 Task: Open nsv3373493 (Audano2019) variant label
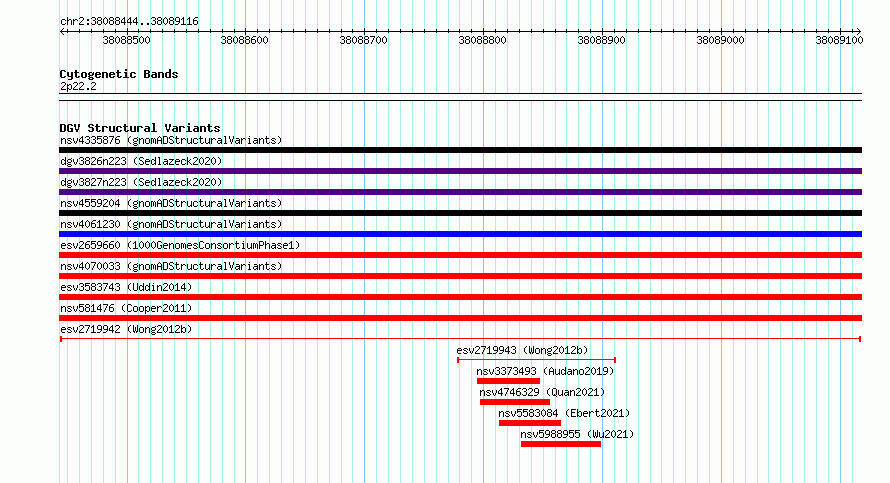tap(545, 371)
